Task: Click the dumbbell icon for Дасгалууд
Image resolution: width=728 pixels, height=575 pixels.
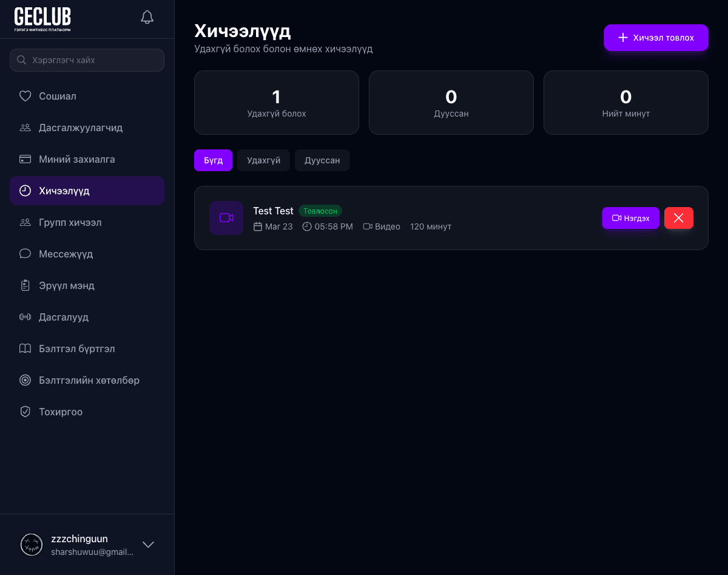Action: pos(25,317)
